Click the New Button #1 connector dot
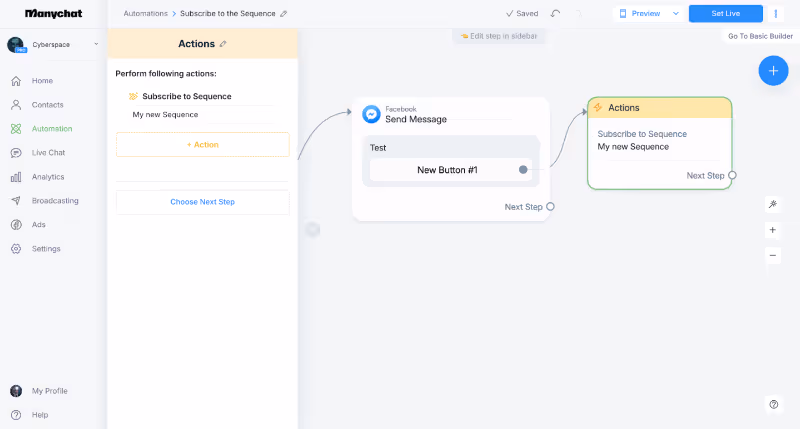 (x=523, y=170)
